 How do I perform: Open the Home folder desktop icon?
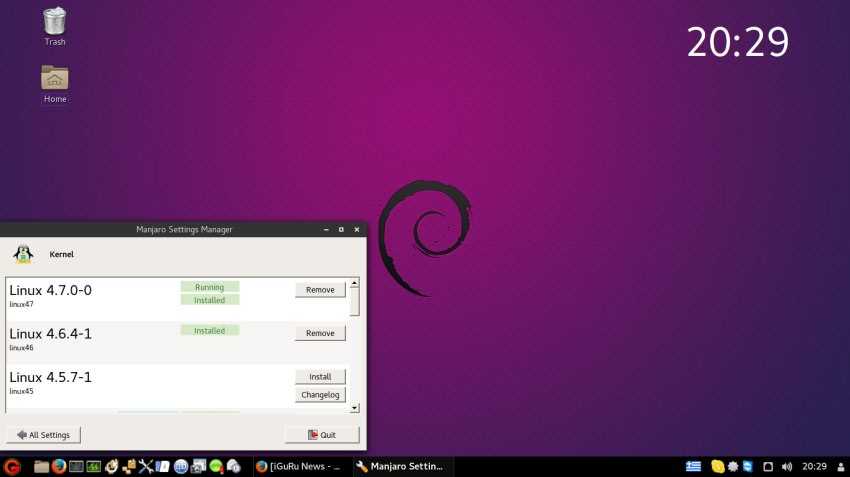[54, 83]
